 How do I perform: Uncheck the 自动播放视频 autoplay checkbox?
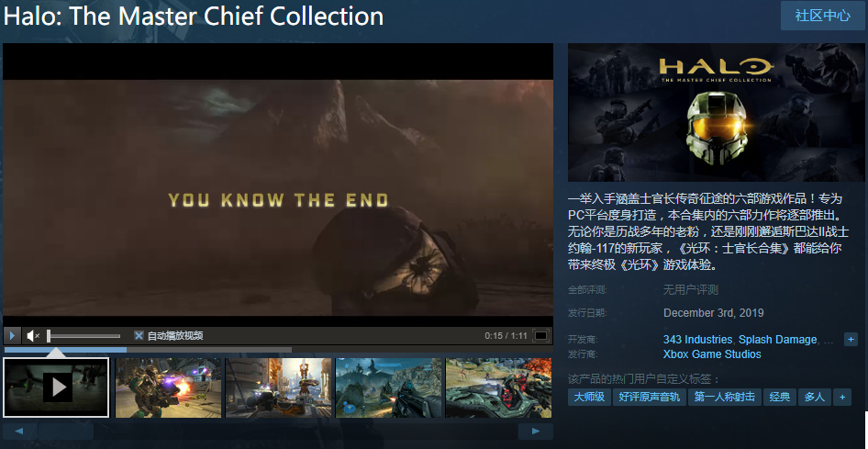click(139, 335)
